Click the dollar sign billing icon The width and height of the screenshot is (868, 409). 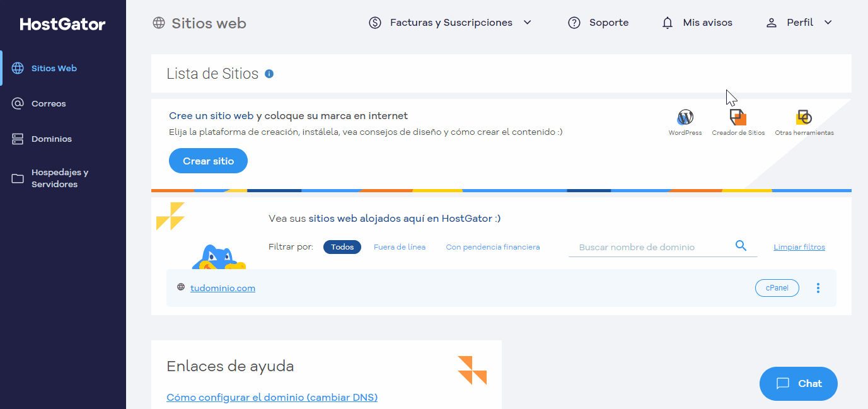coord(375,23)
